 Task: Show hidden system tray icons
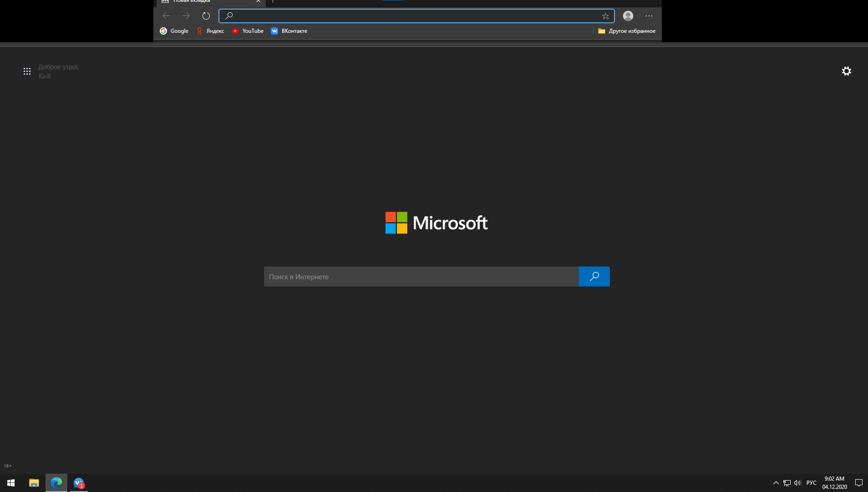pos(776,483)
